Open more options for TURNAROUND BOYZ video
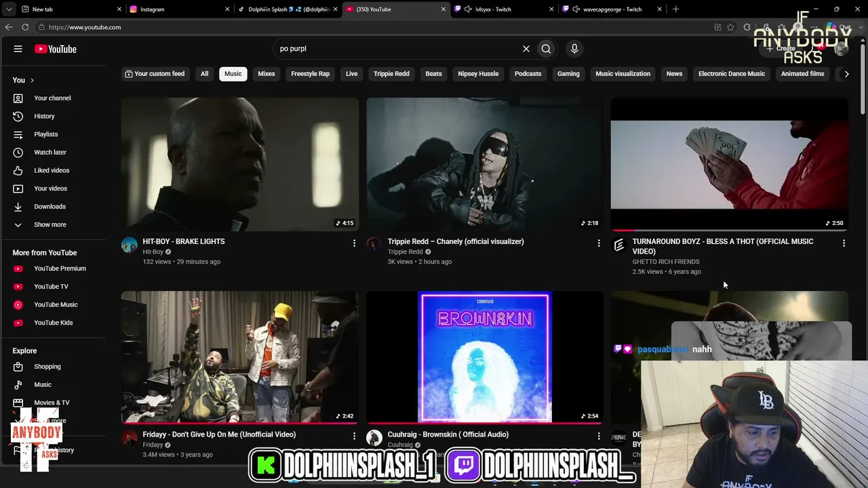The width and height of the screenshot is (868, 488). tap(844, 243)
